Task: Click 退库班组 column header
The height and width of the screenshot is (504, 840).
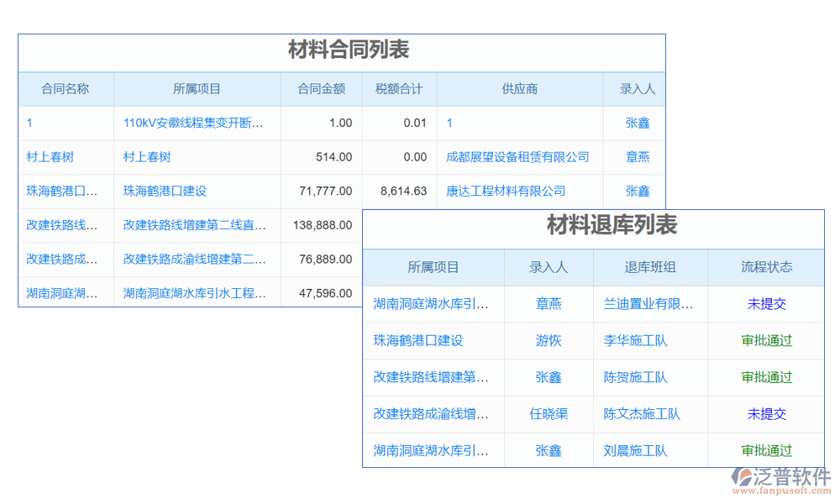Action: click(650, 267)
